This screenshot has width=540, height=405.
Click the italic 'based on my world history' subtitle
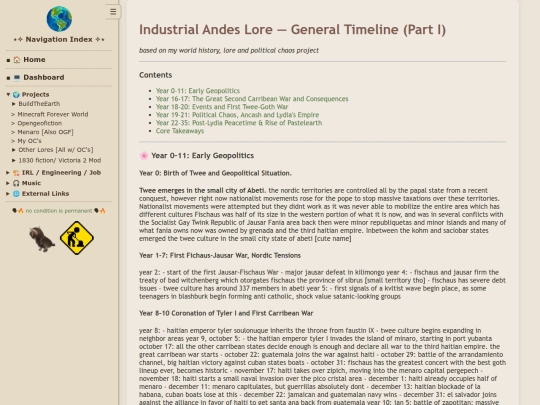[229, 51]
